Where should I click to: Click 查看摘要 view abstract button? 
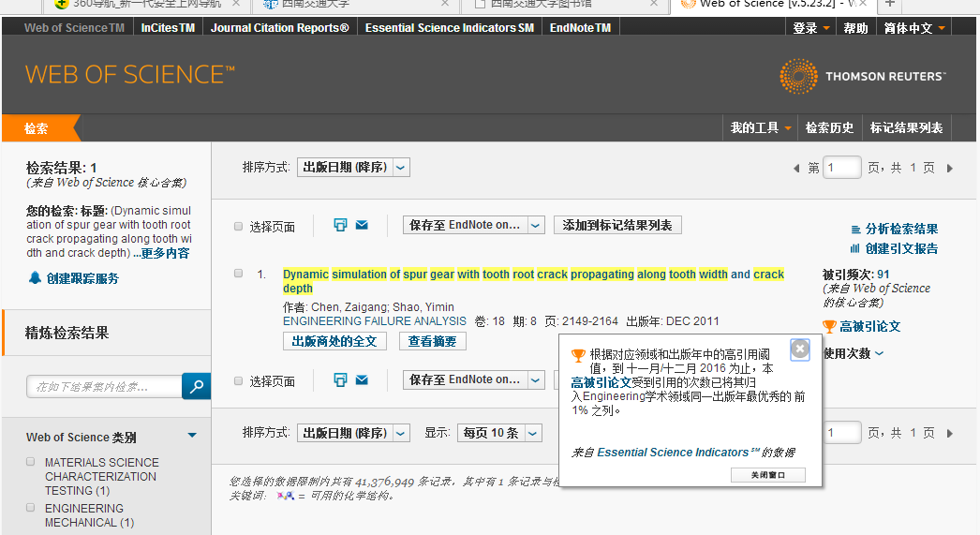tap(433, 341)
